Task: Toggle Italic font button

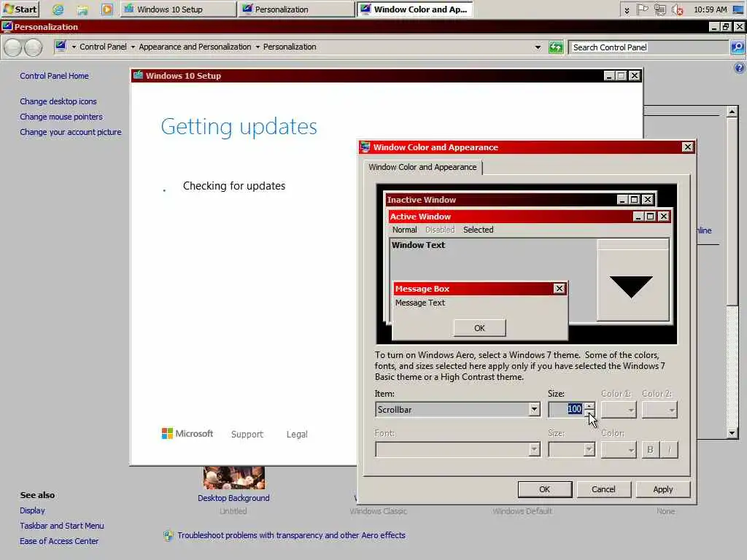Action: (669, 449)
